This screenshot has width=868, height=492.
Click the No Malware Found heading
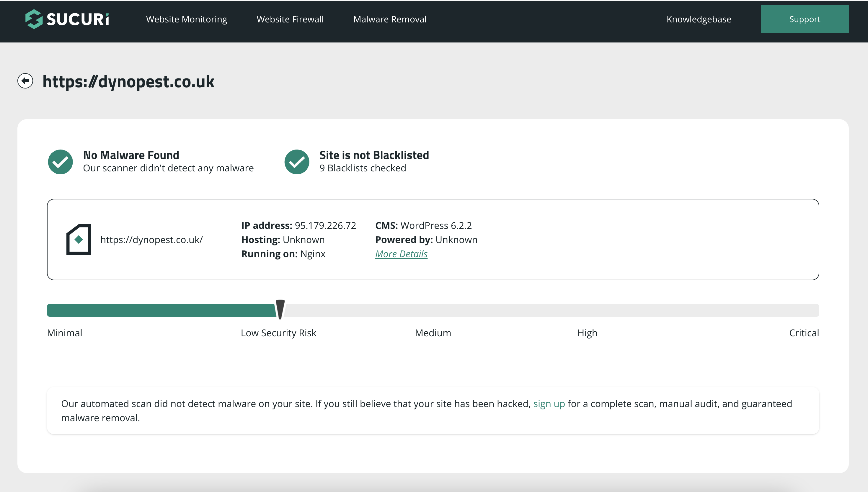pos(131,155)
